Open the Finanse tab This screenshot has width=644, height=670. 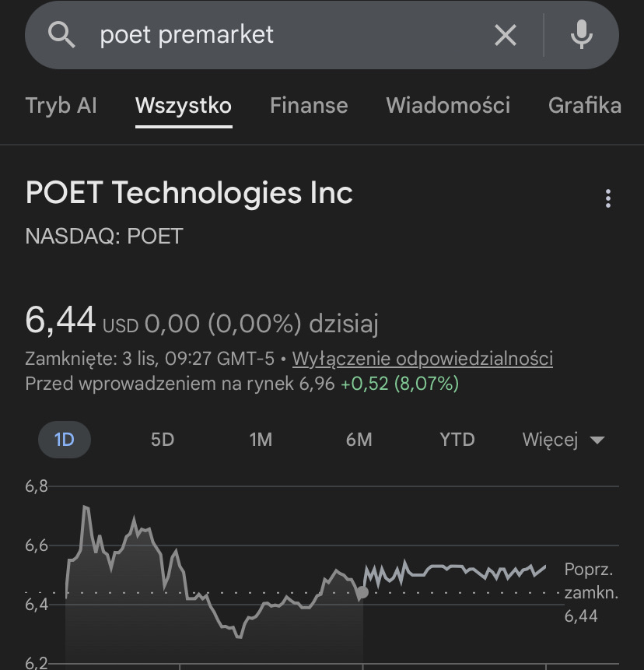(309, 106)
